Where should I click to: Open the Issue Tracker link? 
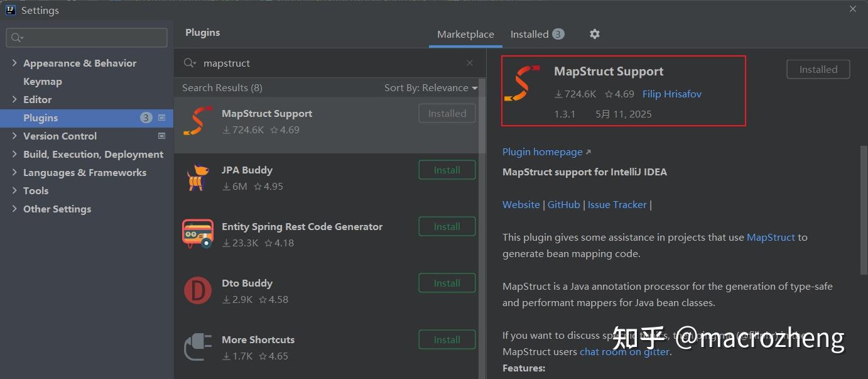pyautogui.click(x=617, y=204)
